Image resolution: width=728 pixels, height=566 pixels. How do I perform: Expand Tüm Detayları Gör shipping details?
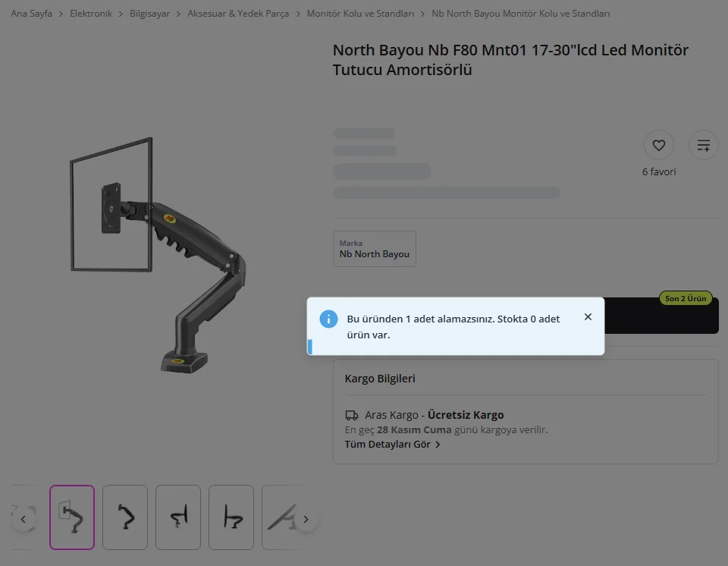coord(392,445)
